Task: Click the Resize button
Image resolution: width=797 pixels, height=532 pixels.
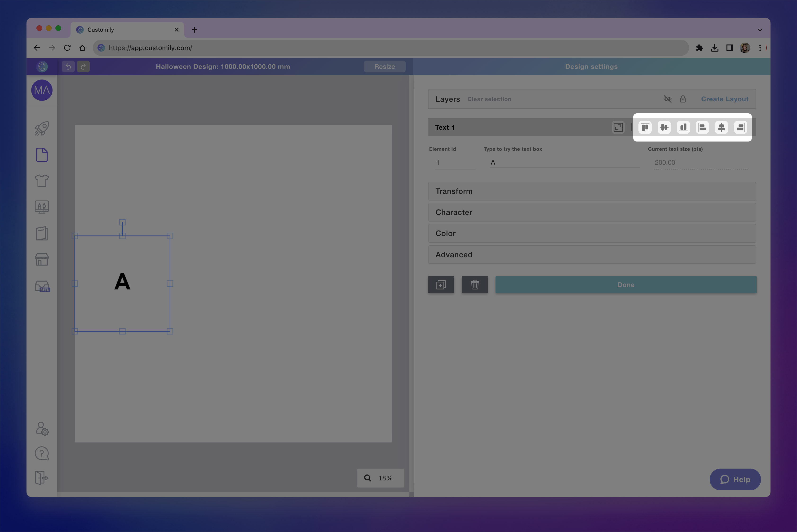Action: 384,66
